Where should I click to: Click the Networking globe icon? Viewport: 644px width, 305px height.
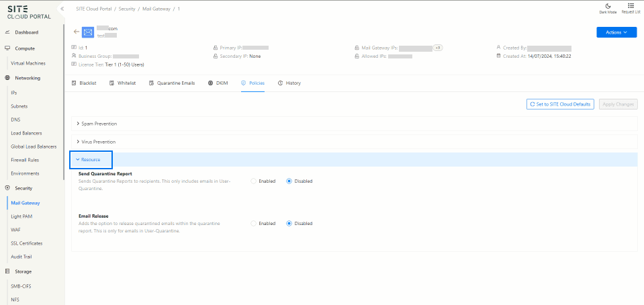[x=7, y=78]
